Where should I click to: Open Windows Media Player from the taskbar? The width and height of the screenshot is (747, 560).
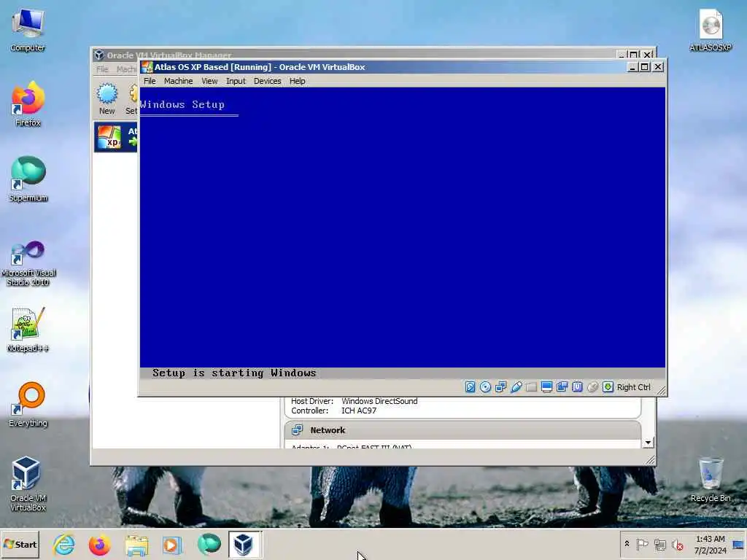[172, 544]
